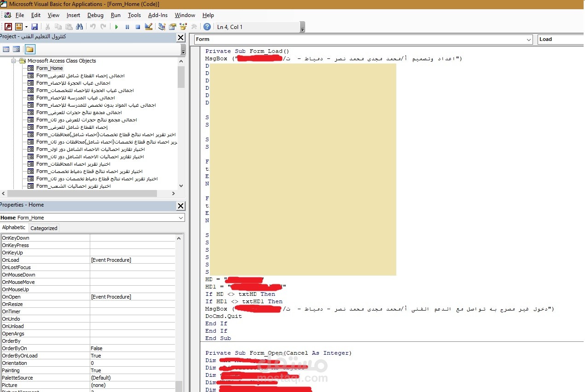Click the Paste clipboard icon

[69, 27]
